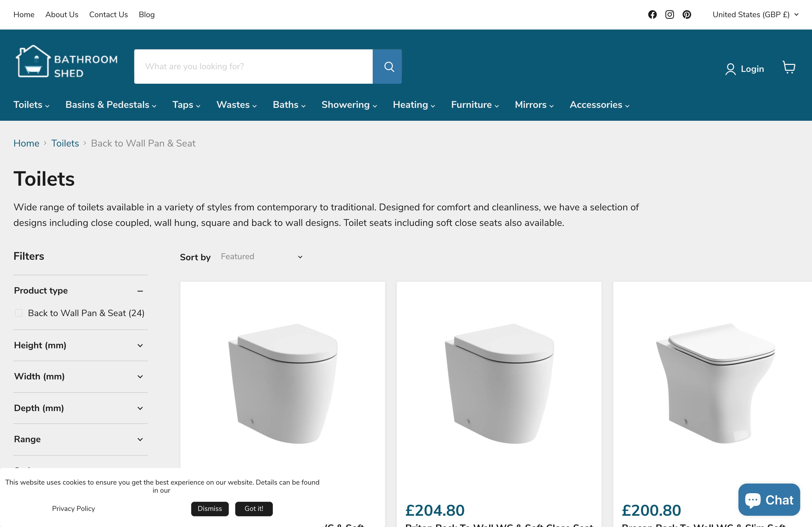Open the Sort by Featured dropdown
The image size is (812, 527).
tap(261, 257)
